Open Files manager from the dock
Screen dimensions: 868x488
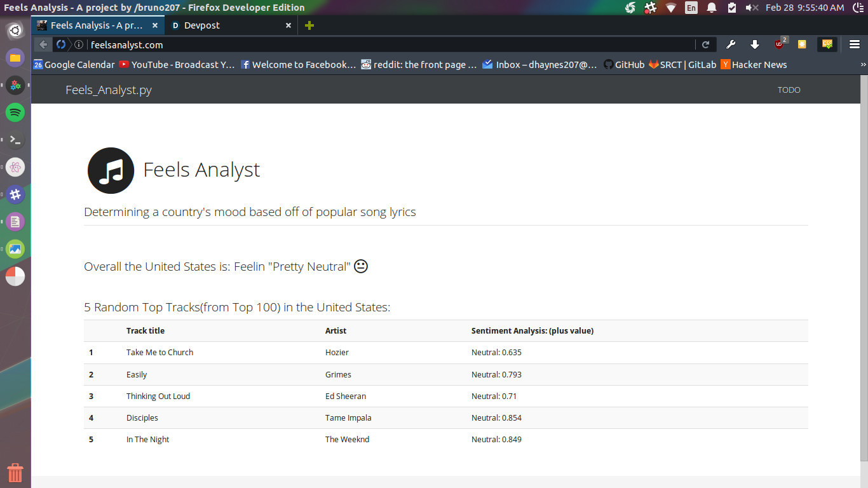coord(15,58)
